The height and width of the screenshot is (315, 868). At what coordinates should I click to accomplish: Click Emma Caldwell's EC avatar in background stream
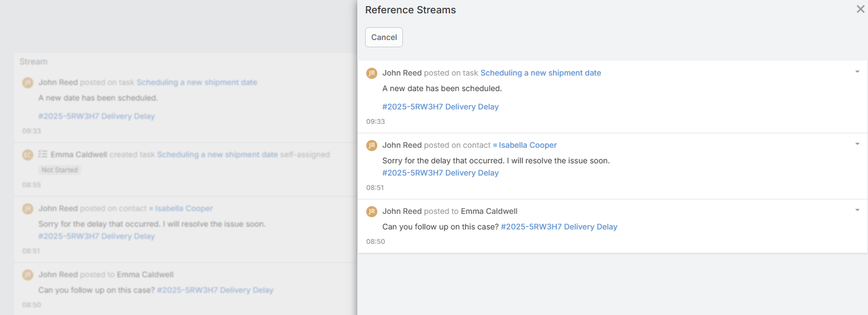tap(28, 155)
